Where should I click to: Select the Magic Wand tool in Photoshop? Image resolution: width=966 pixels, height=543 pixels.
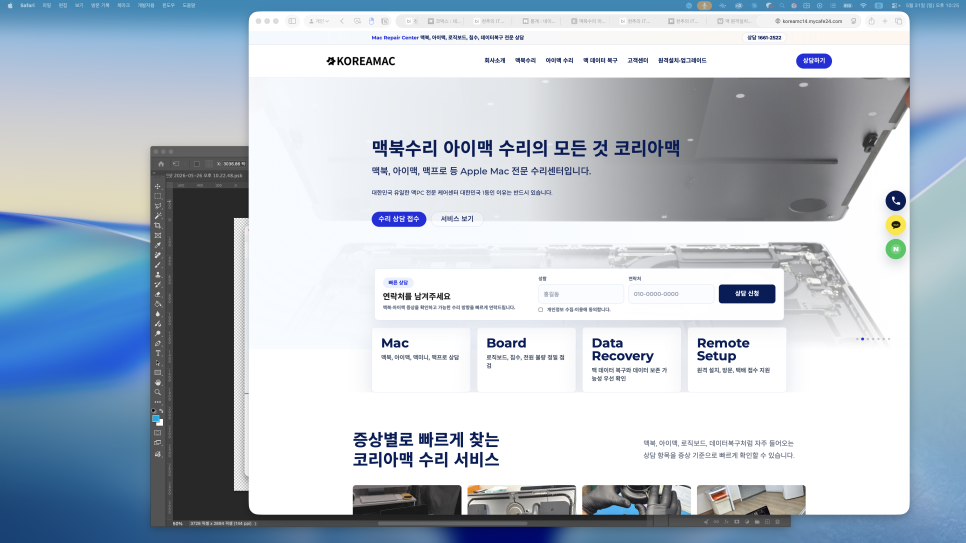pyautogui.click(x=158, y=216)
